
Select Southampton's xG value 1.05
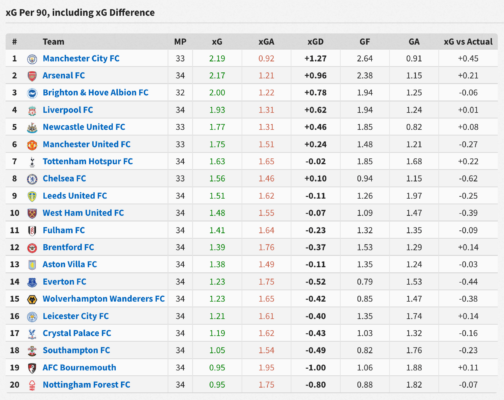click(x=217, y=350)
